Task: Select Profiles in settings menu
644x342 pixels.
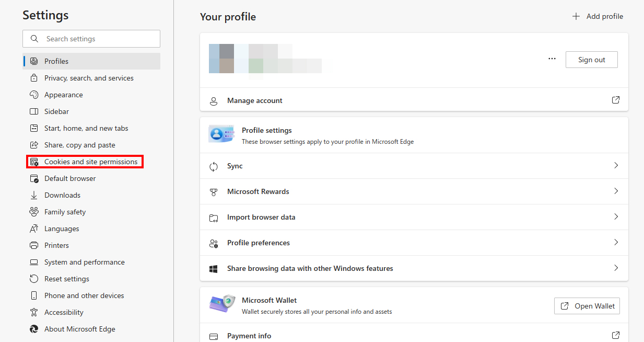Action: [92, 61]
